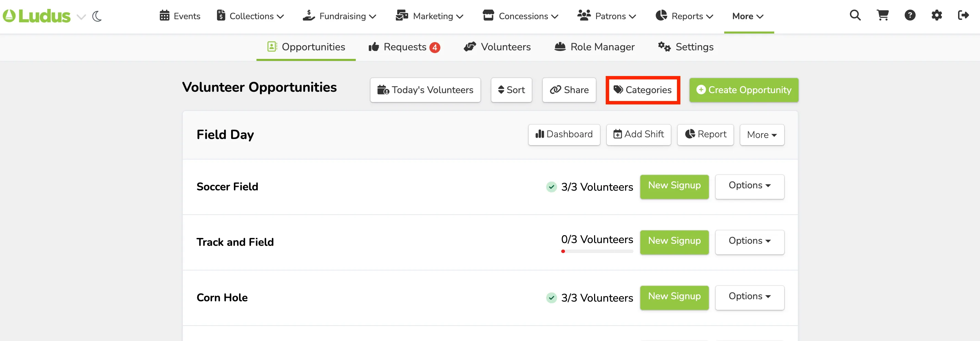Click the red Requests badge showing 4
This screenshot has height=341, width=980.
(435, 48)
